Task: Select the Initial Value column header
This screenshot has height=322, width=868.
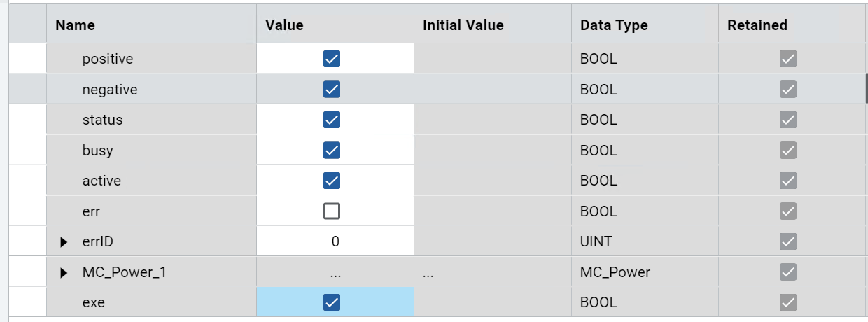Action: point(463,25)
